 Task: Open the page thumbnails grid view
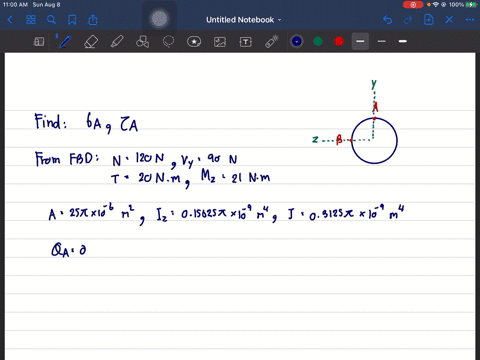[31, 20]
